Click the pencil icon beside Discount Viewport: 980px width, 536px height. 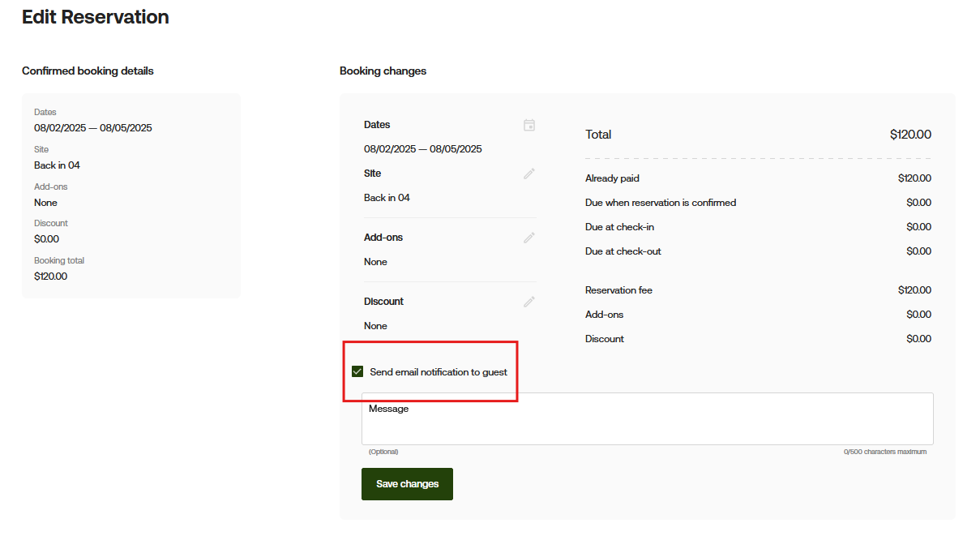coord(529,302)
